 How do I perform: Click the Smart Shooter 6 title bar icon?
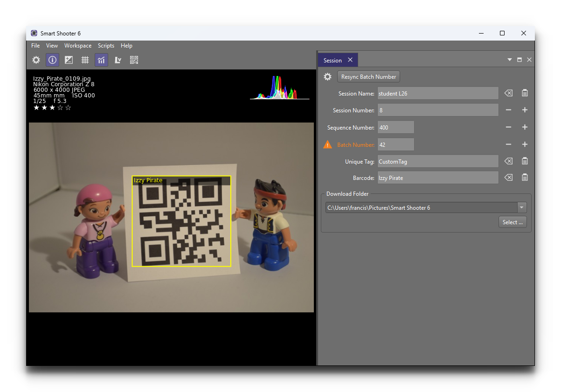tap(34, 33)
